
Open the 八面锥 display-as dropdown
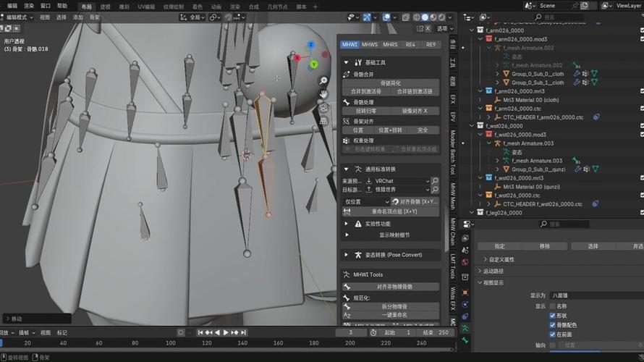click(x=596, y=295)
